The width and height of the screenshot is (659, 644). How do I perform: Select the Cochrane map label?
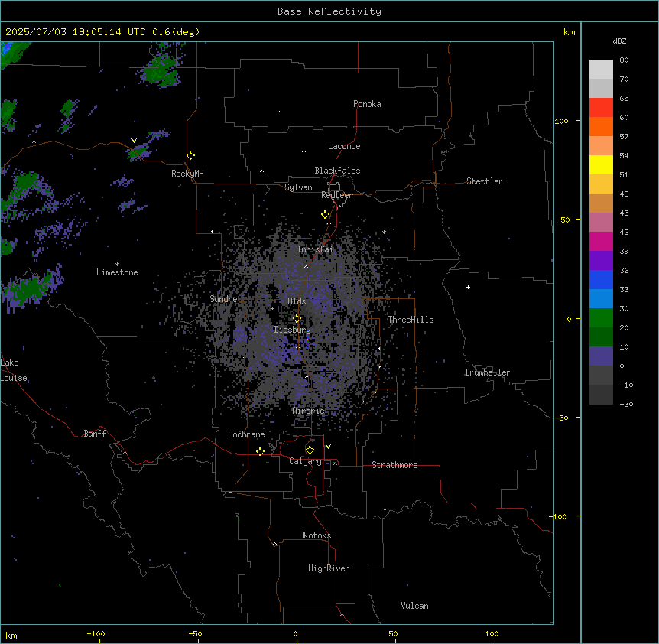click(246, 434)
